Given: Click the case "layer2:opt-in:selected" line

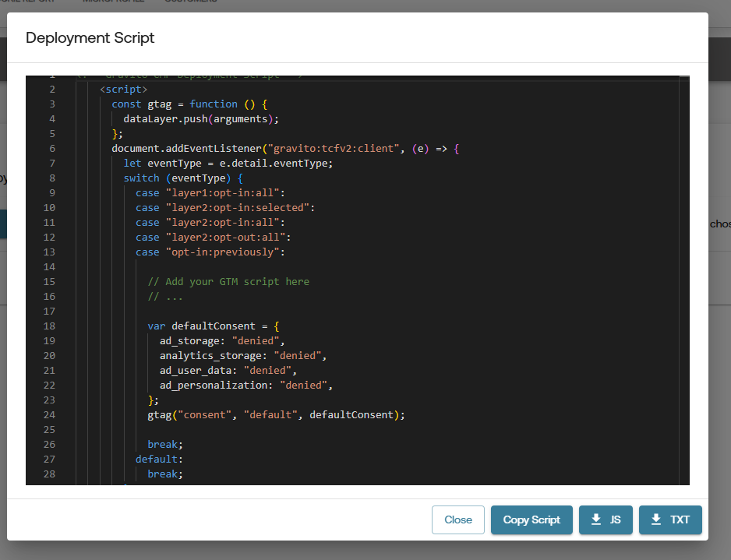Looking at the screenshot, I should coord(225,208).
